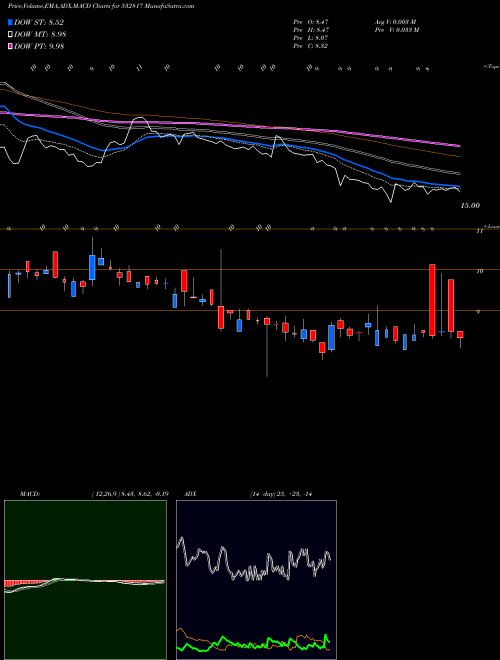Select the 'DOW ST: 8.52' legend label

click(39, 22)
